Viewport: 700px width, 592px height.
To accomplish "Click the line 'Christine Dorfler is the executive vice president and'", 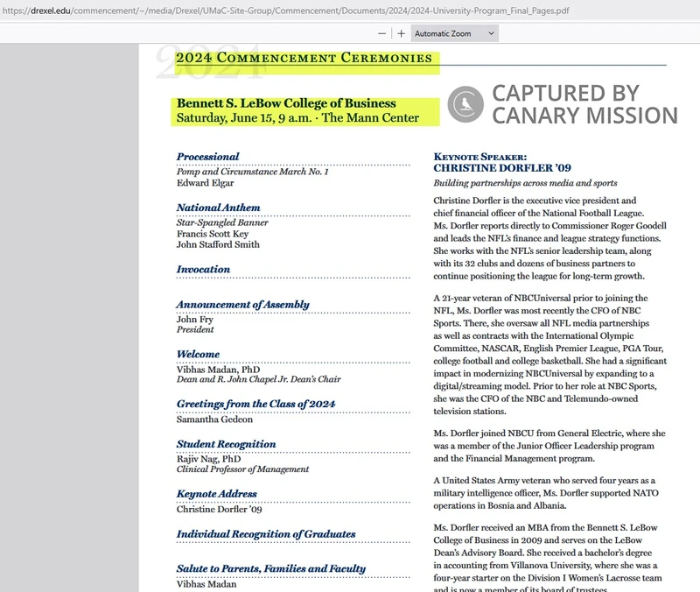I will pyautogui.click(x=535, y=201).
